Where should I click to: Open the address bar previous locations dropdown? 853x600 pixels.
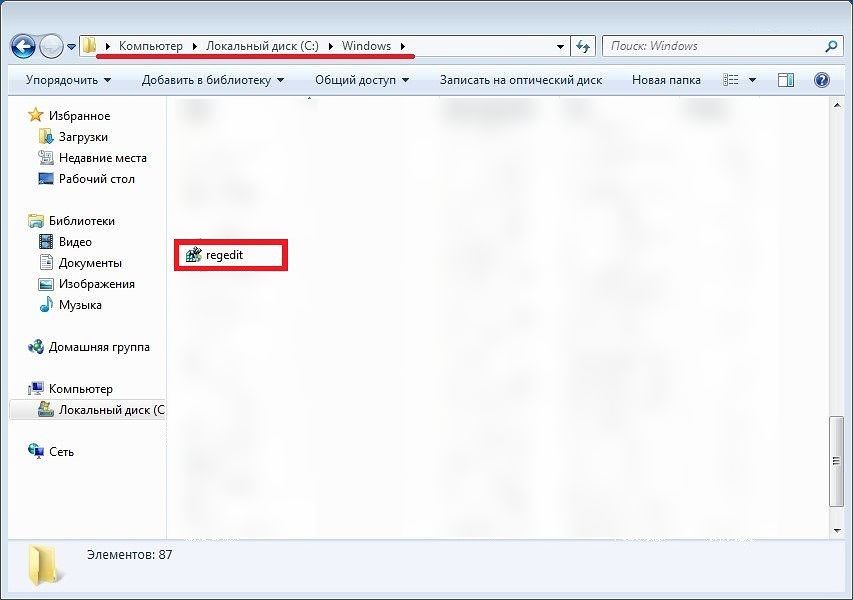[x=560, y=47]
